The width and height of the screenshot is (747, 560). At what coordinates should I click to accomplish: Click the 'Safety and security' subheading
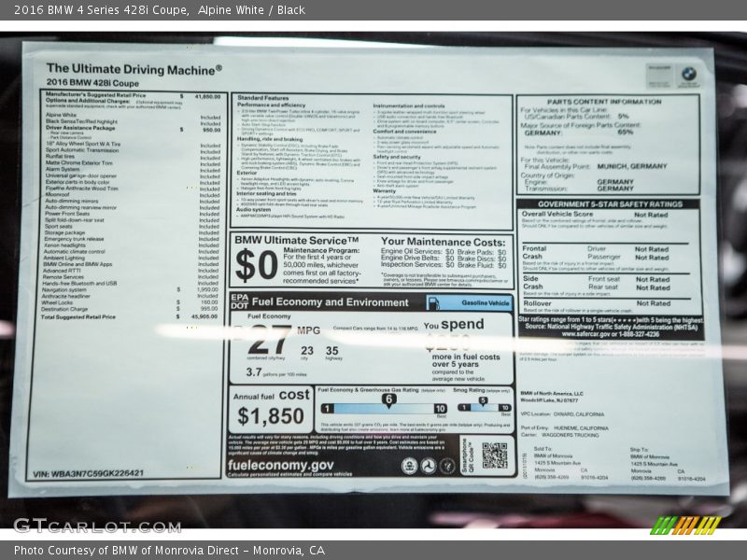[x=397, y=157]
